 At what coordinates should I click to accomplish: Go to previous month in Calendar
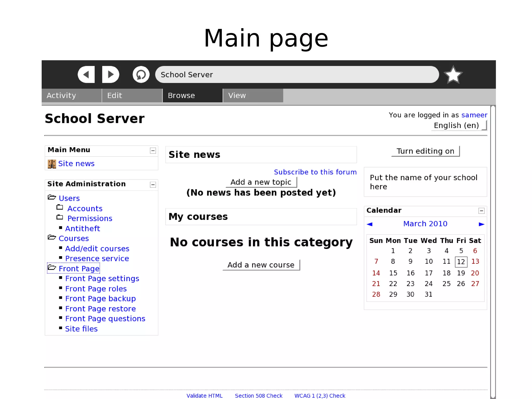point(369,224)
